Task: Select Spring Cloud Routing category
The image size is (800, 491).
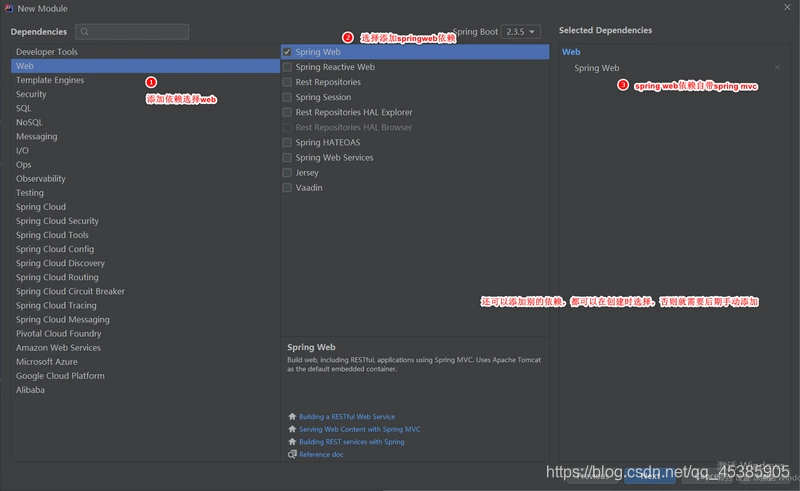Action: [145, 277]
